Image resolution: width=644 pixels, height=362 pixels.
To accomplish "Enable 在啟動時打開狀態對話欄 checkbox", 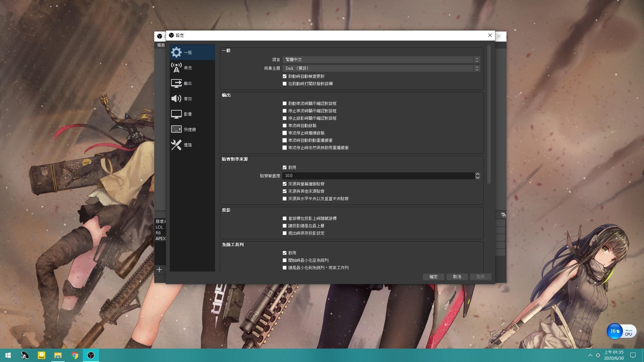I will 284,84.
